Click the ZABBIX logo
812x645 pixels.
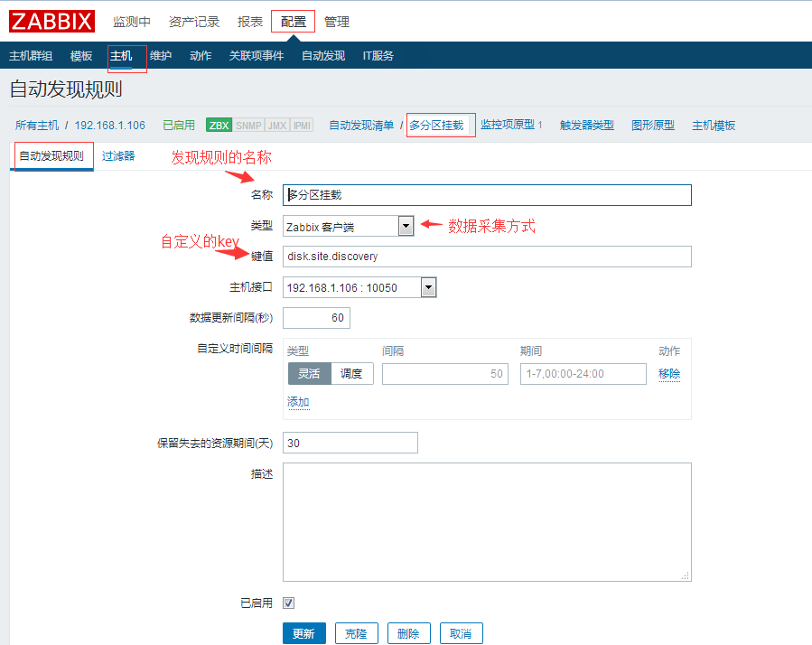[x=51, y=21]
